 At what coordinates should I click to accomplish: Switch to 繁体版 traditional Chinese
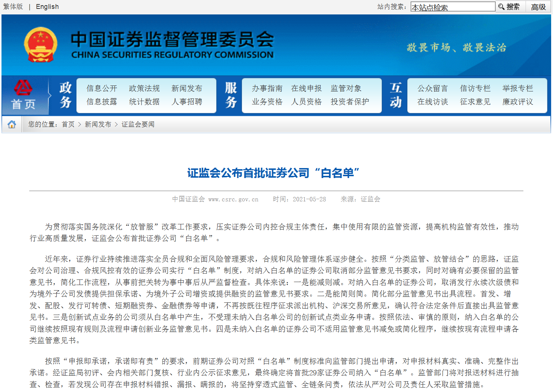(x=13, y=7)
